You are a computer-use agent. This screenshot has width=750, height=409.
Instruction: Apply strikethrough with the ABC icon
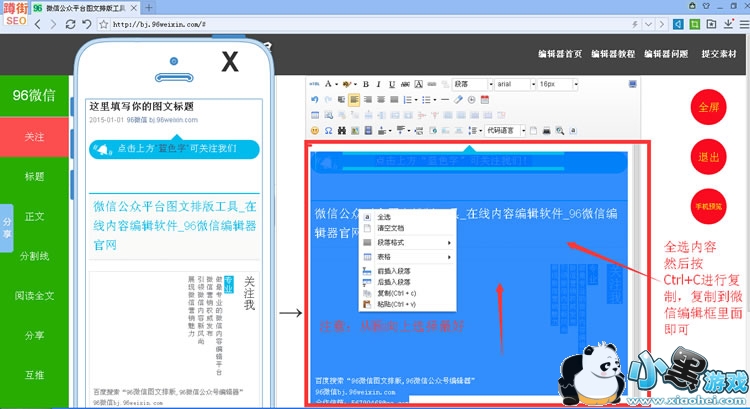(405, 84)
